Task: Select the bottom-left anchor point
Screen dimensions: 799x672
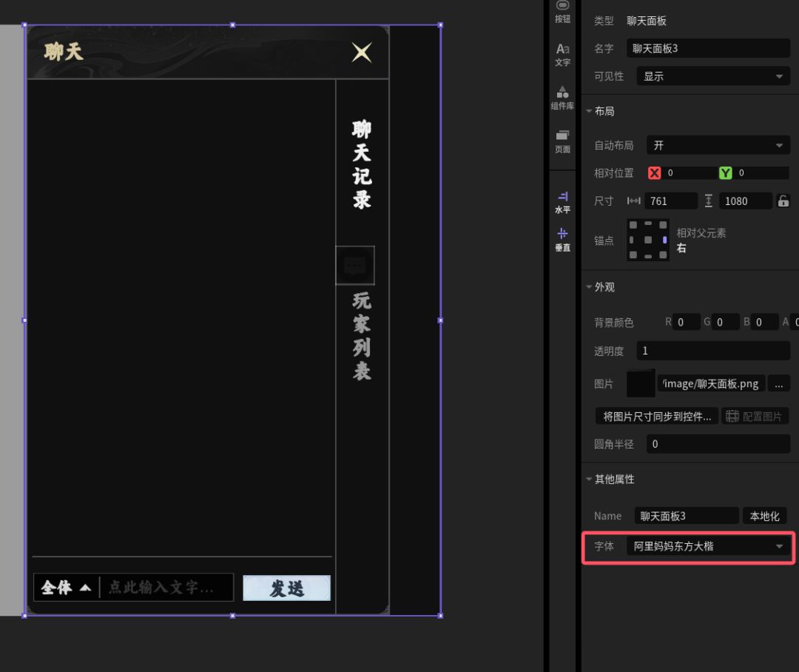Action: click(x=633, y=255)
